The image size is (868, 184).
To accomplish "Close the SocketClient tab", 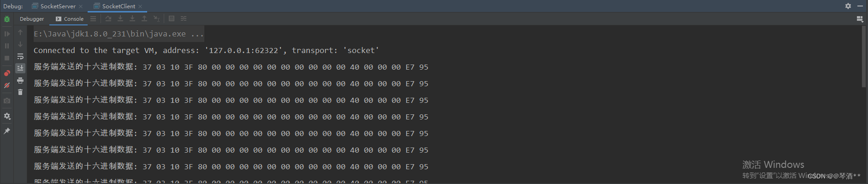I will pos(140,6).
